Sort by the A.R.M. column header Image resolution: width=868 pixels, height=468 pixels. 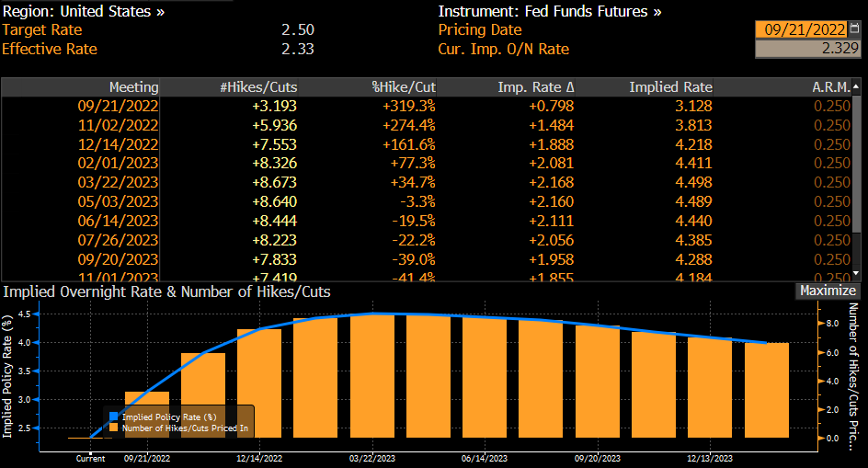pos(831,87)
